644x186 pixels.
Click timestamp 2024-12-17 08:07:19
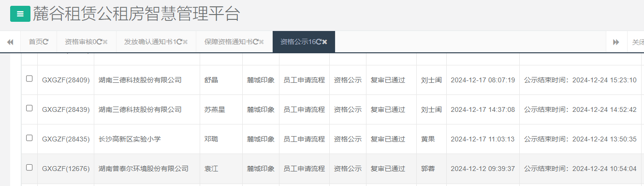pyautogui.click(x=483, y=80)
